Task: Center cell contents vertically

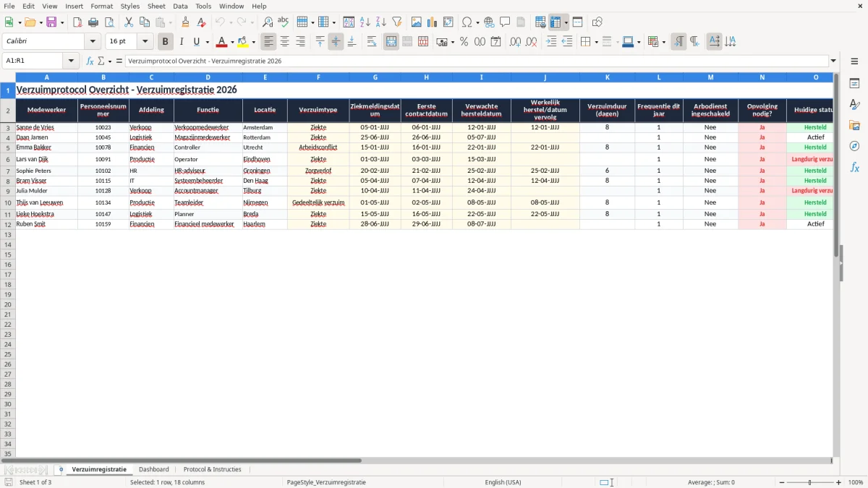Action: (336, 42)
